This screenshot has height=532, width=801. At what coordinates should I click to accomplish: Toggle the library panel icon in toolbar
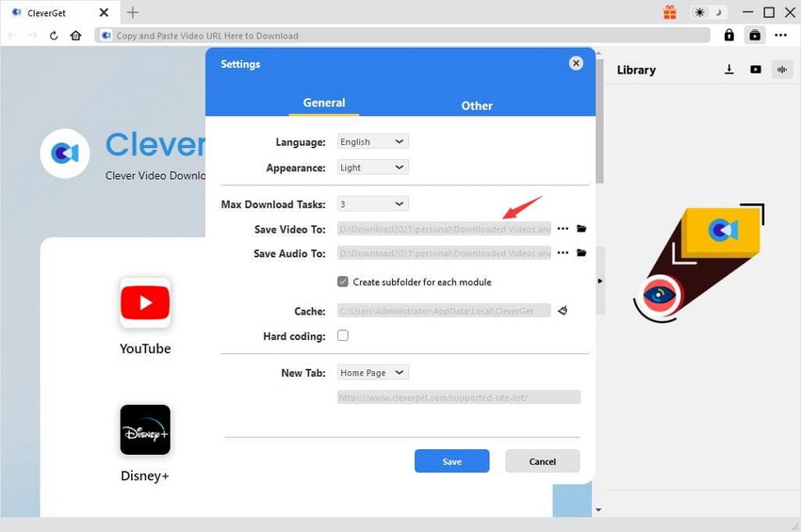pyautogui.click(x=755, y=35)
